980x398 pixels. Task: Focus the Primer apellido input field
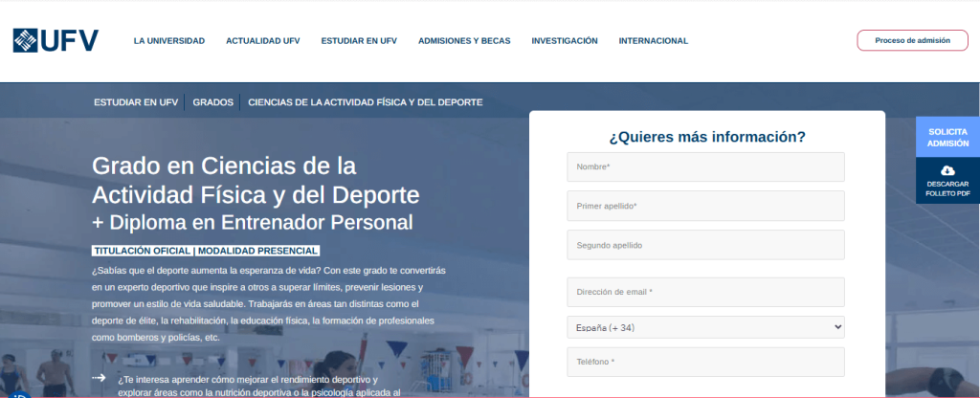[705, 206]
